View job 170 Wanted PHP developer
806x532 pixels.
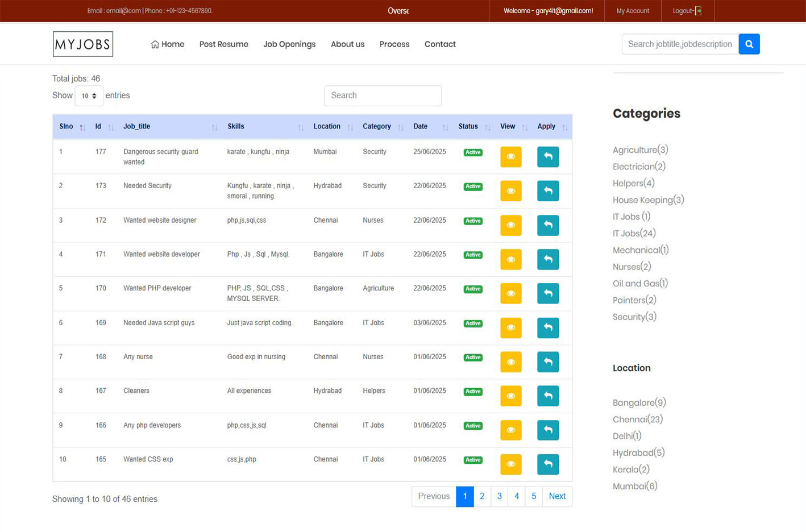[x=510, y=293]
